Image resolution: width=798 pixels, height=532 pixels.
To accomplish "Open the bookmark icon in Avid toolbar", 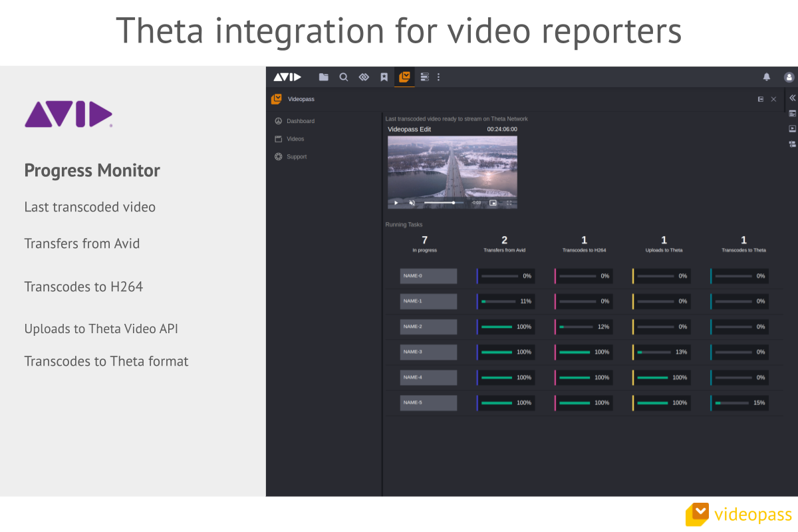I will coord(384,77).
